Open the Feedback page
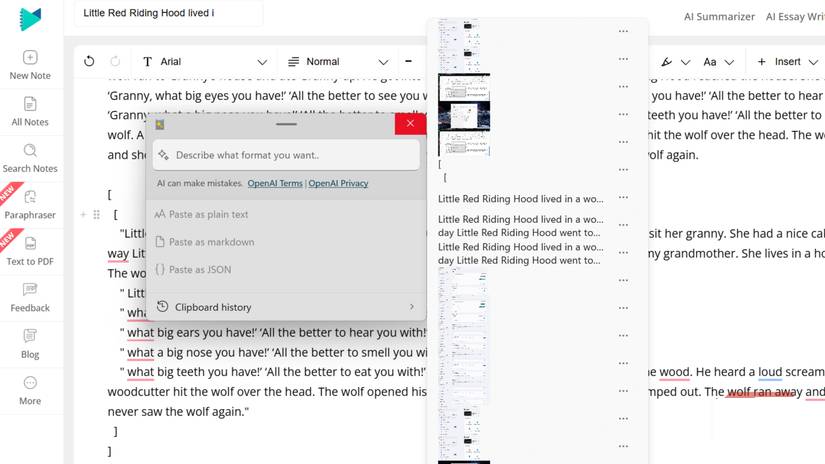The height and width of the screenshot is (464, 825). point(30,298)
